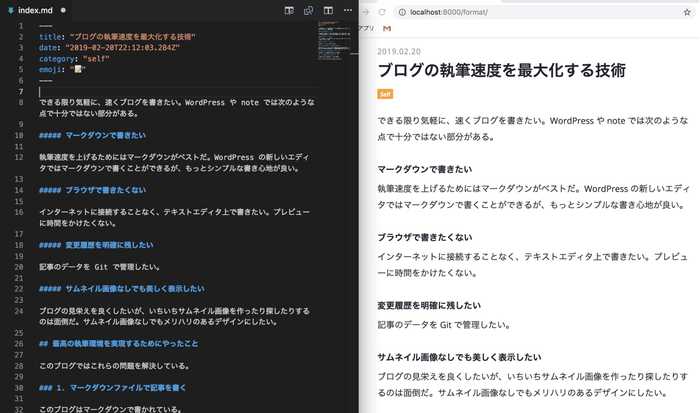This screenshot has height=413, width=700.
Task: Click the title line in editor front matter
Action: [117, 37]
